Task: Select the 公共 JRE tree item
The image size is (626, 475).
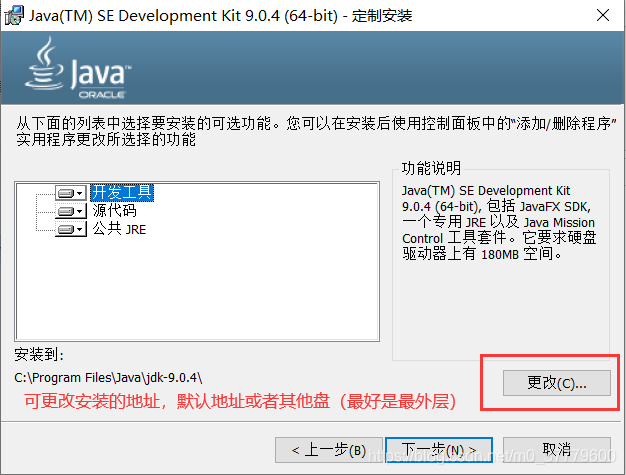Action: click(x=119, y=229)
